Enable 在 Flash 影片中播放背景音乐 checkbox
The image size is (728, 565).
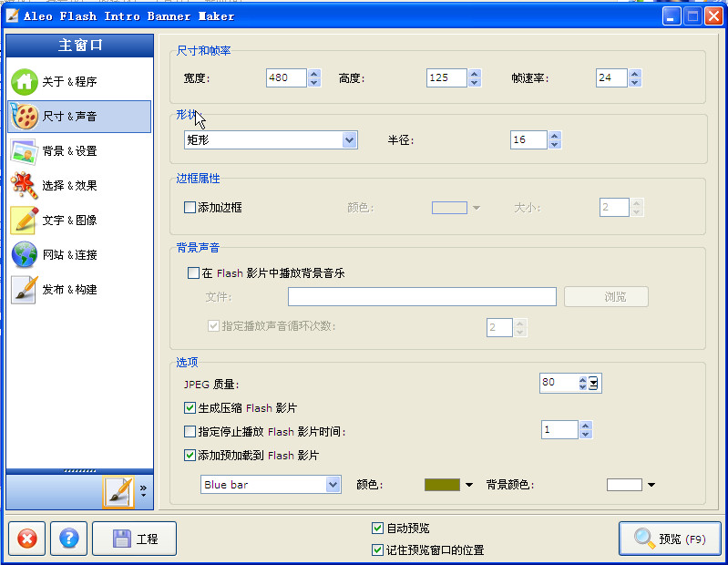click(x=193, y=272)
